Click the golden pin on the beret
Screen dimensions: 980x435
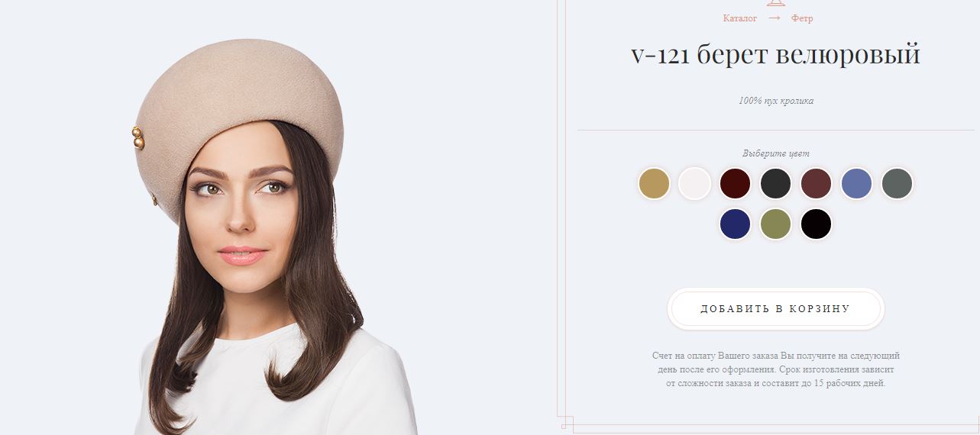pyautogui.click(x=138, y=138)
